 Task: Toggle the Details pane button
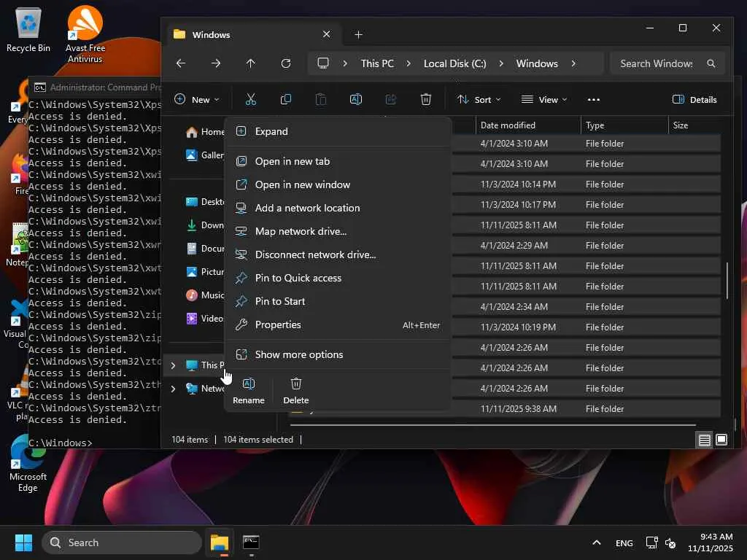click(x=694, y=99)
